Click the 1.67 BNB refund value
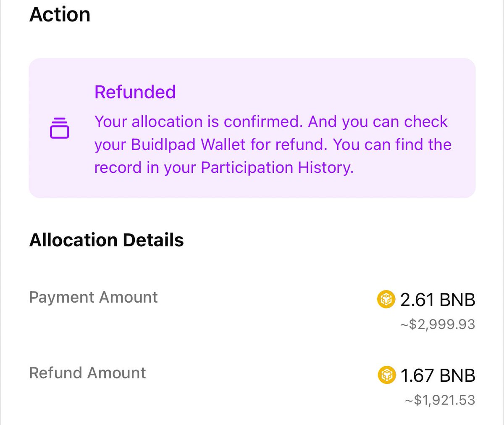 coord(438,375)
